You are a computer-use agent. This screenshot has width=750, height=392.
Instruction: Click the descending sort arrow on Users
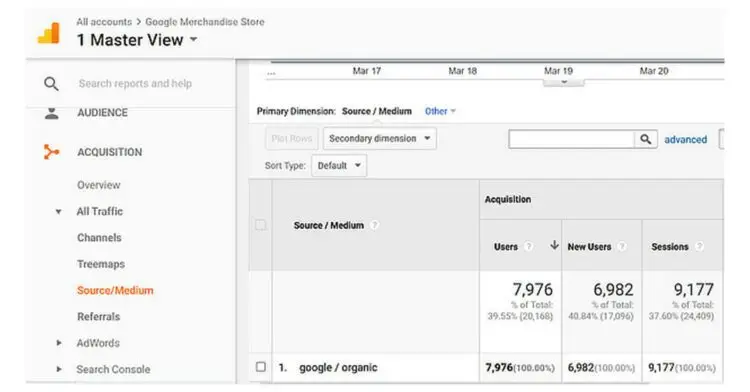tap(554, 245)
